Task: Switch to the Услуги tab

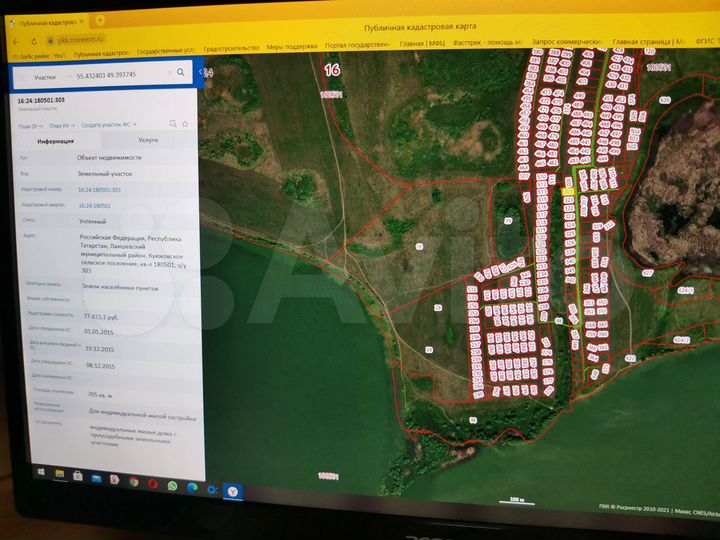Action: click(x=148, y=140)
